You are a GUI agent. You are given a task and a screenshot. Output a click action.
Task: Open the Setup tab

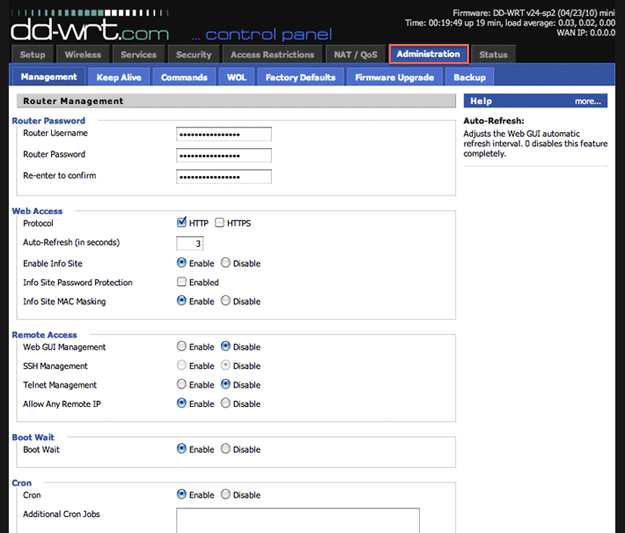coord(33,55)
